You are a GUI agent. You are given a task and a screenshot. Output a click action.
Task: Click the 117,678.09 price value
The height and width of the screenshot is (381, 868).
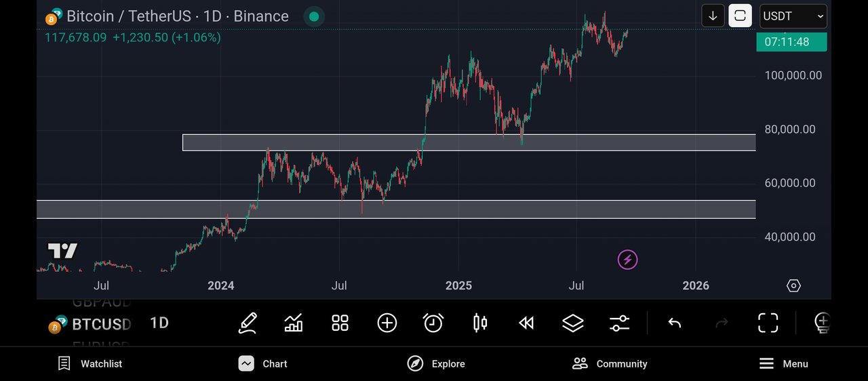click(75, 38)
